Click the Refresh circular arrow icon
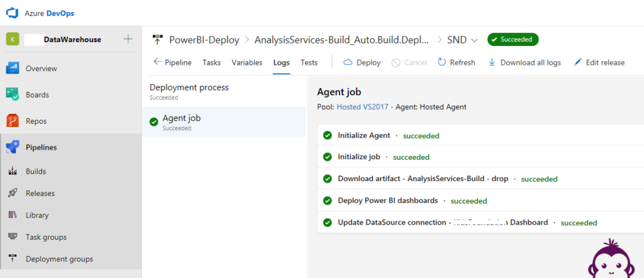 pos(442,62)
